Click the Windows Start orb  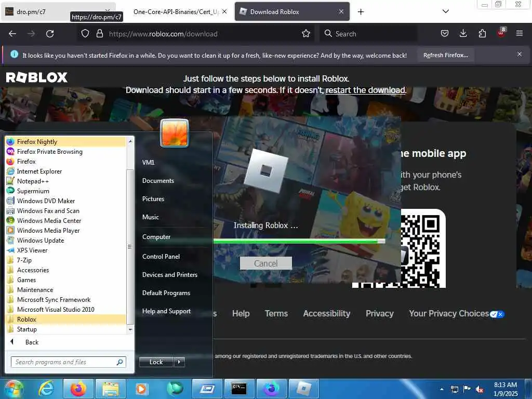[13, 389]
